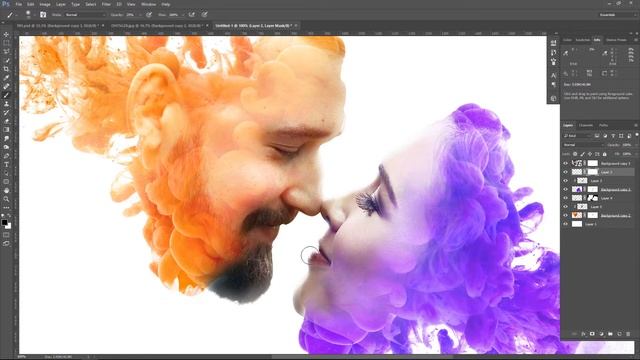Select the Eraser tool
640x360 pixels.
pyautogui.click(x=6, y=121)
